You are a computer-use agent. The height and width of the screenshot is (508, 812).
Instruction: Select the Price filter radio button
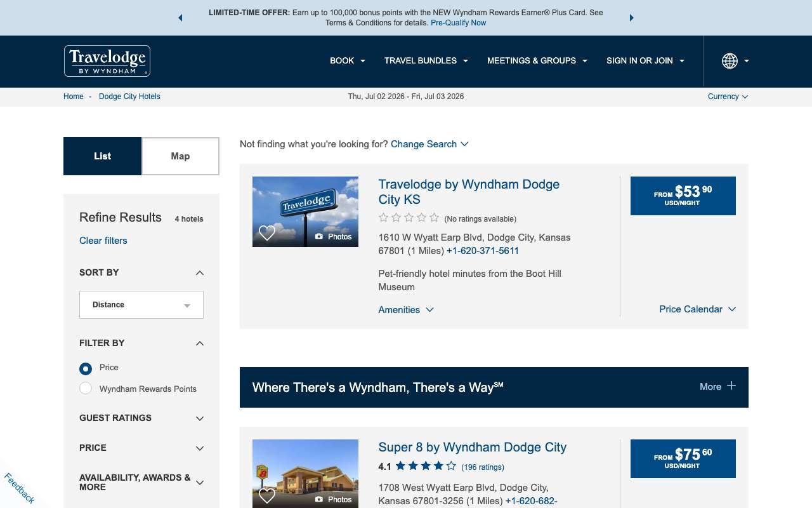(86, 368)
